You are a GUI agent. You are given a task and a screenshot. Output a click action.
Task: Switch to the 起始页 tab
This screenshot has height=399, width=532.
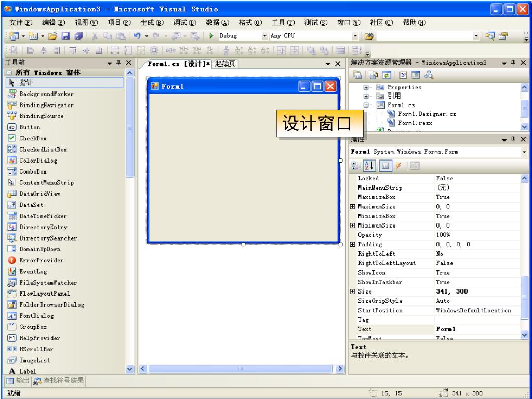[225, 63]
